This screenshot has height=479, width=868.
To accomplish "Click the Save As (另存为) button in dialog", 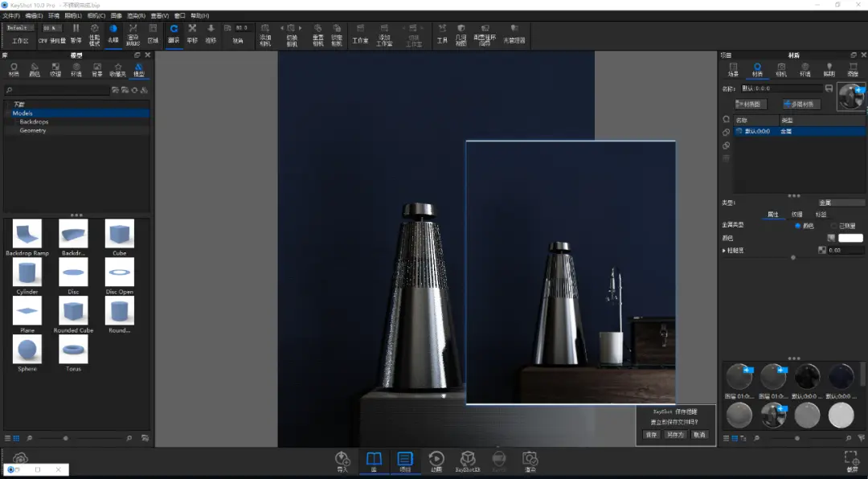I will (x=675, y=435).
